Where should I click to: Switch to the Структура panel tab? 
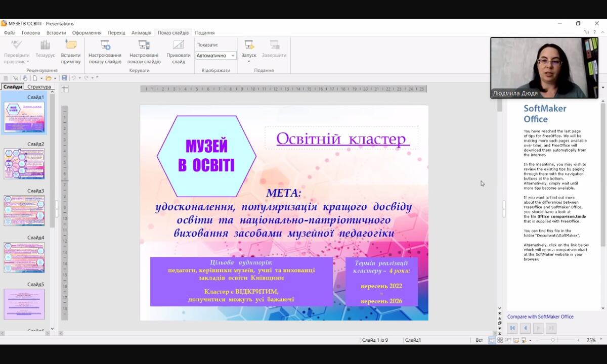[x=38, y=87]
